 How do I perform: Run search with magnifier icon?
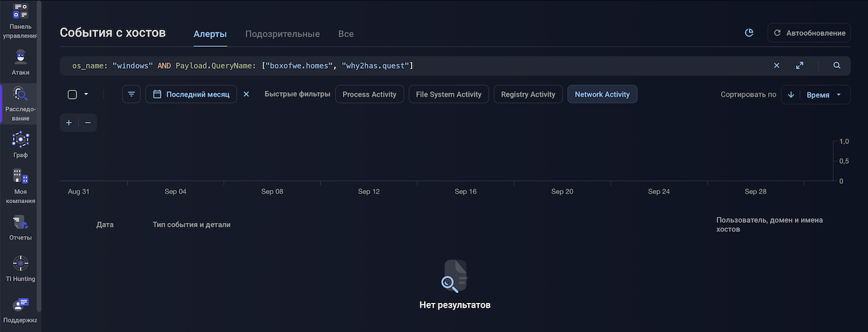click(837, 66)
